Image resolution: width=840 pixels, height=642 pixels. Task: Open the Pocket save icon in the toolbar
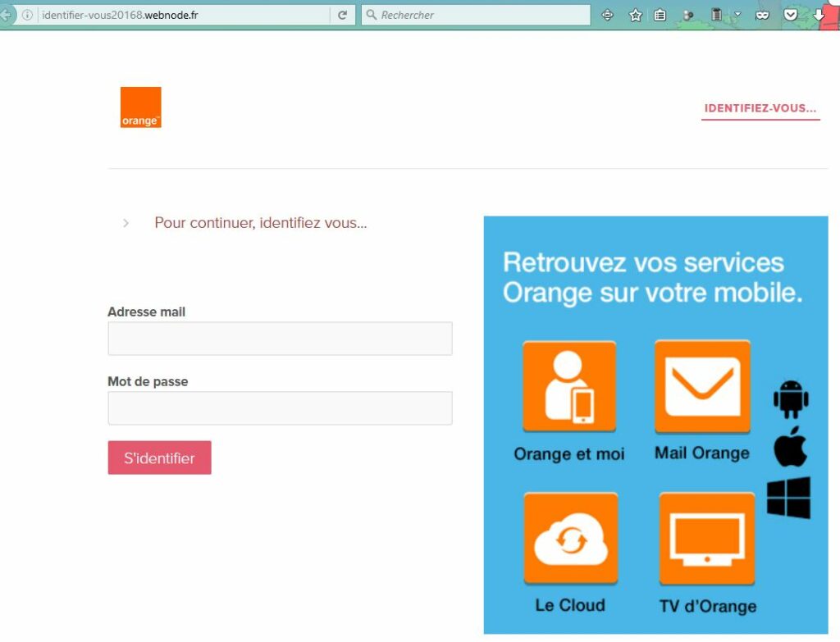[790, 14]
